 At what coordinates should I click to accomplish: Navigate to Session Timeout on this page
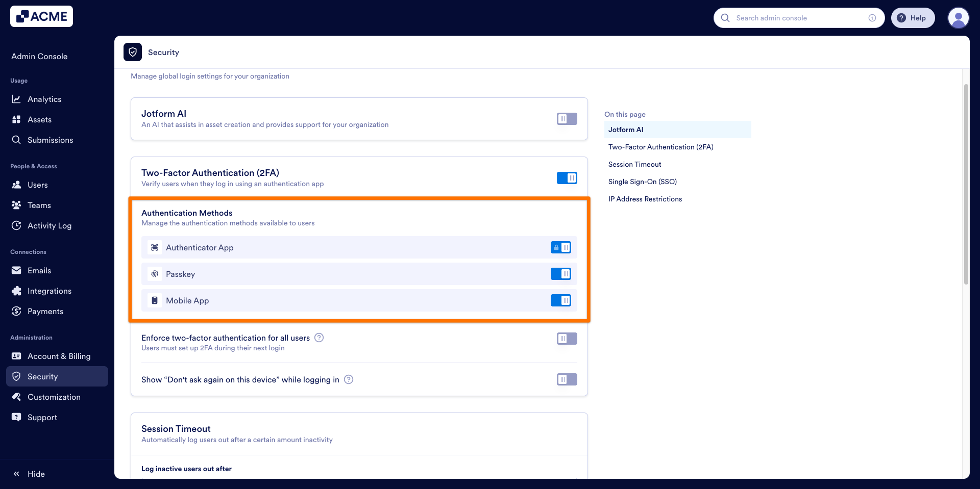tap(634, 164)
